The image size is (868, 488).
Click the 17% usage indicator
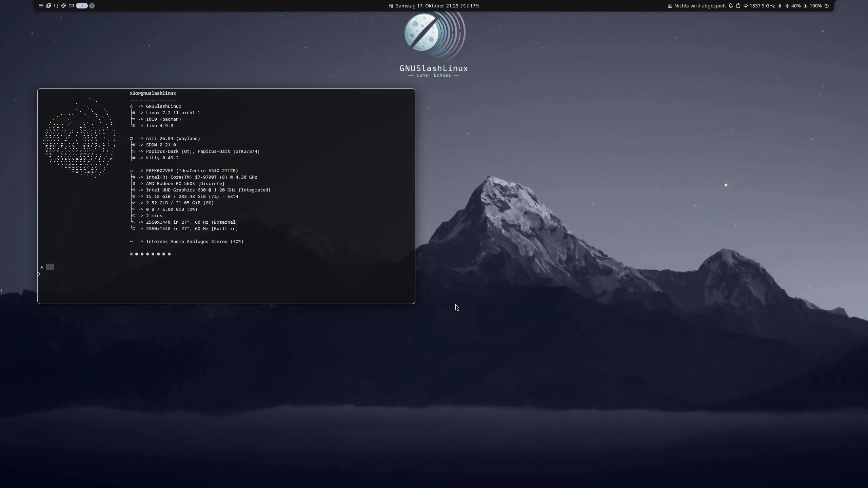coord(474,6)
